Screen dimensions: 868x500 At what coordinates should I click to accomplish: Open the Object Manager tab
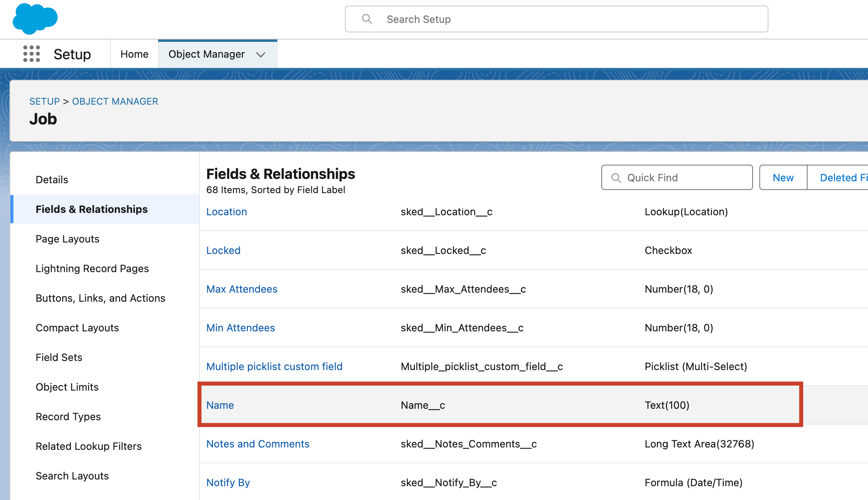point(206,54)
